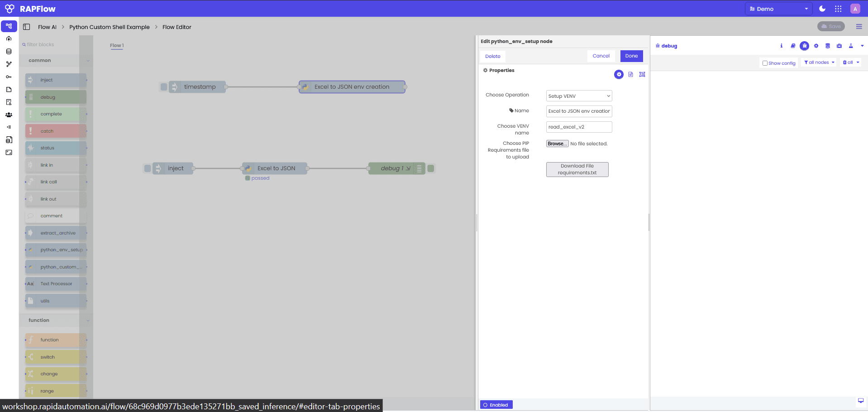Open the Demo workspace dropdown
This screenshot has height=412, width=868.
click(x=778, y=9)
